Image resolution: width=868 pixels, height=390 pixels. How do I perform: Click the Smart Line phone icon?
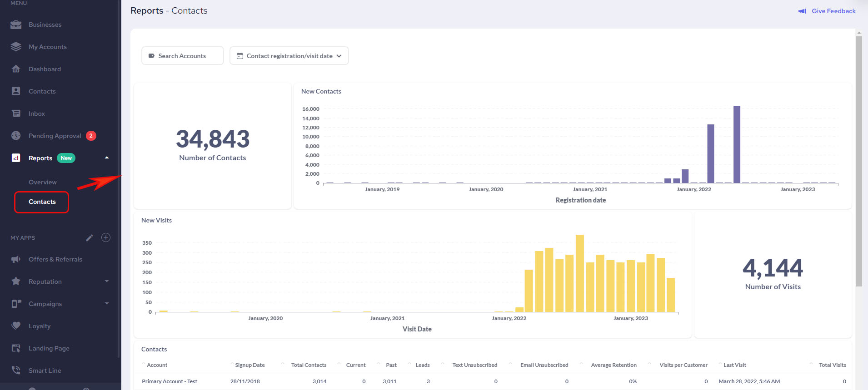(x=16, y=370)
